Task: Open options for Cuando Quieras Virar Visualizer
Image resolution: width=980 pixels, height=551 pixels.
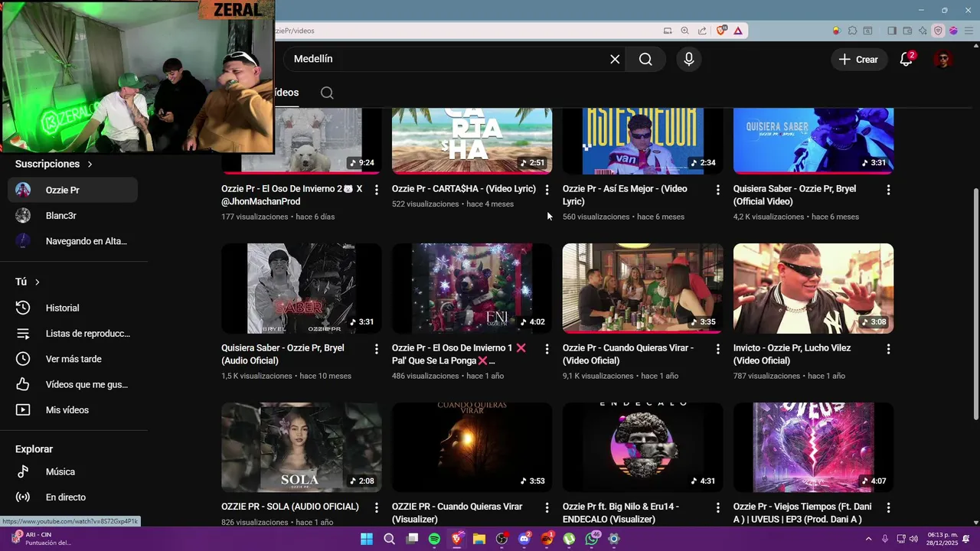Action: (x=547, y=507)
